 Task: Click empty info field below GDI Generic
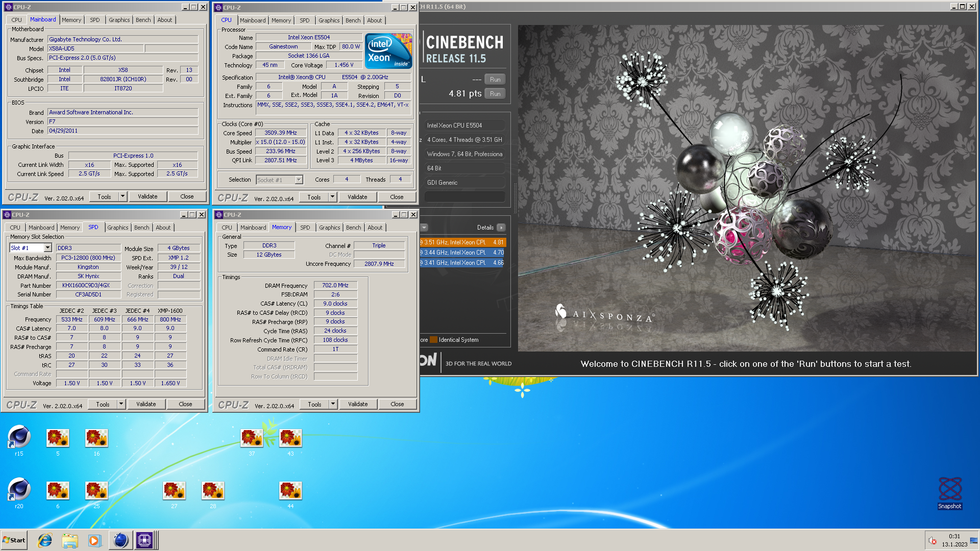tap(465, 197)
